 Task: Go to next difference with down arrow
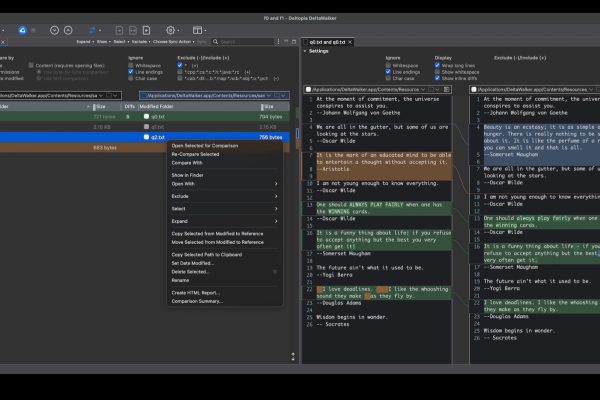[54, 30]
